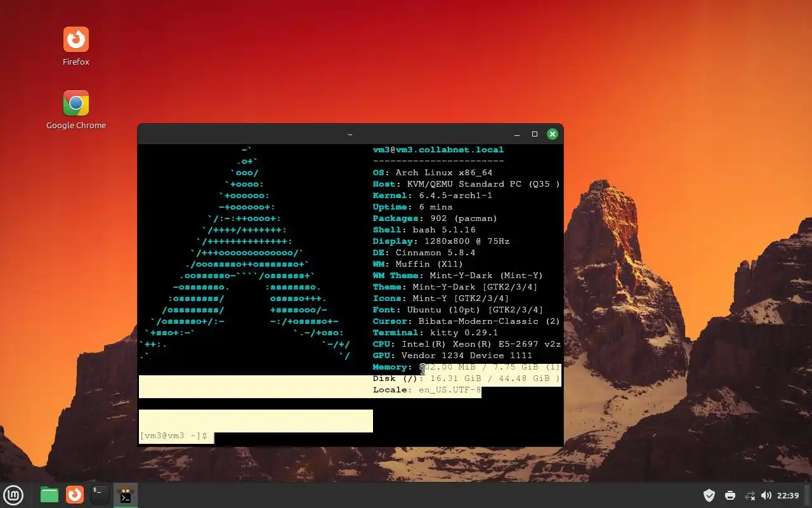Image resolution: width=812 pixels, height=508 pixels.
Task: Click the CPU: Intel(R) Xeon(R) line
Action: point(467,344)
